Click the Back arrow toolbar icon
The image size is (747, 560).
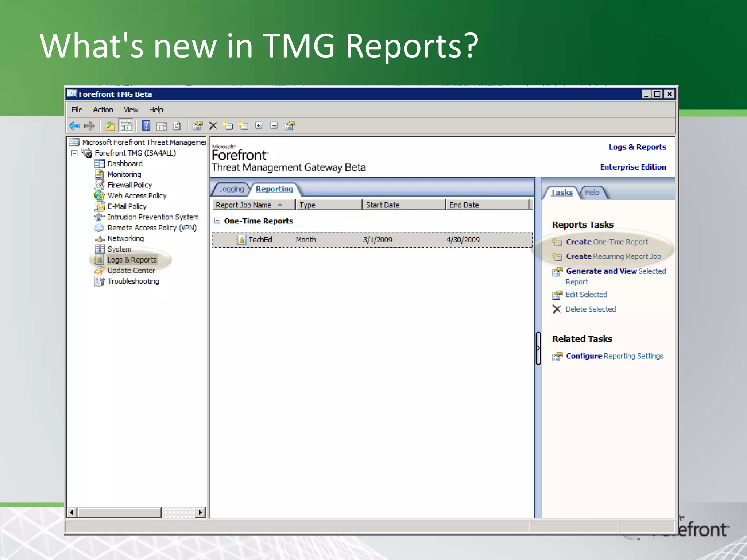[74, 126]
